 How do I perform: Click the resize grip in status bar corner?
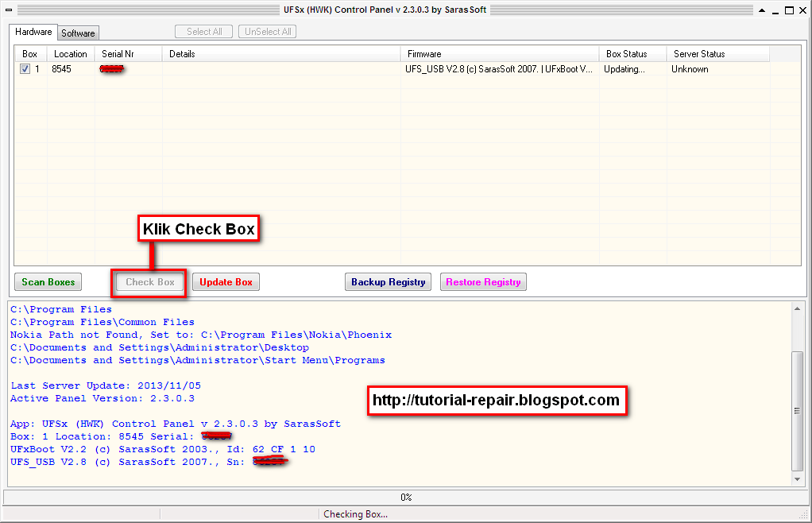point(803,515)
